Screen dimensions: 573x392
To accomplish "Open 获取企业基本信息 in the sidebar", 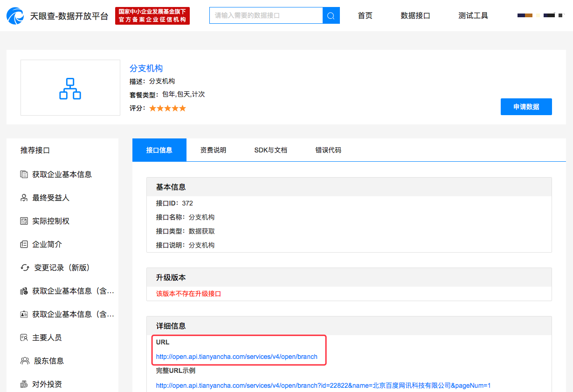I will tap(62, 174).
